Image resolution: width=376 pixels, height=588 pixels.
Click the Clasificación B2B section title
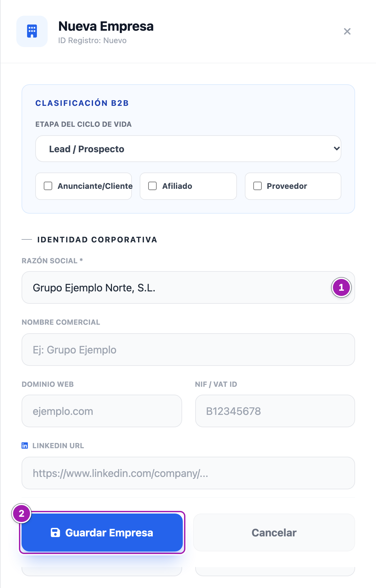pos(82,103)
